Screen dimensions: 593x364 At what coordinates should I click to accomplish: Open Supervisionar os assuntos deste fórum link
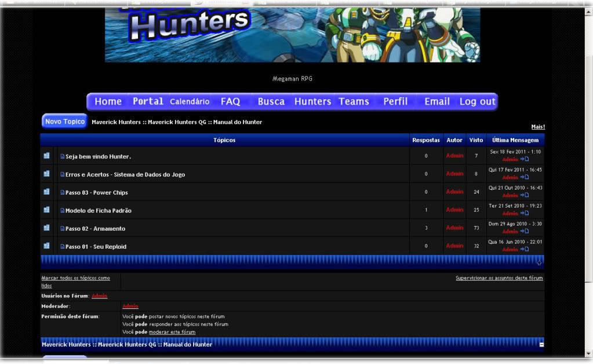tap(499, 278)
